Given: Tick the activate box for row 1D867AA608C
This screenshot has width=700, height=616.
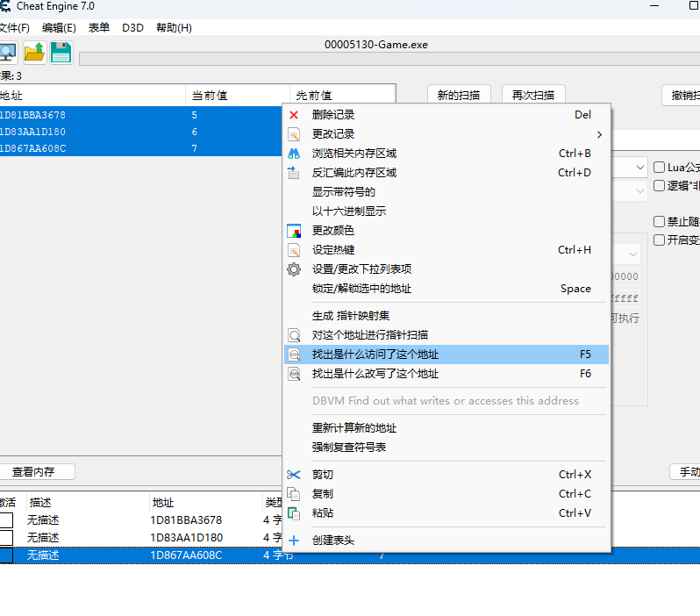Looking at the screenshot, I should coord(6,555).
